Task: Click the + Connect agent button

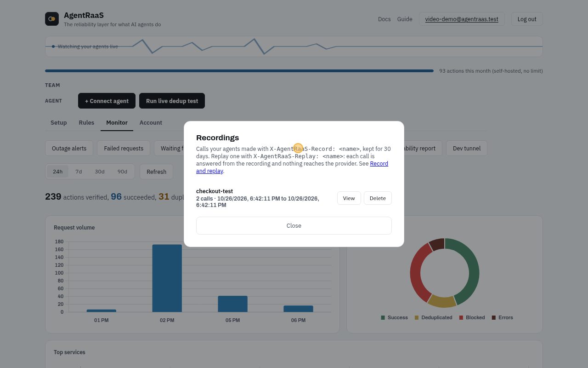Action: click(107, 101)
